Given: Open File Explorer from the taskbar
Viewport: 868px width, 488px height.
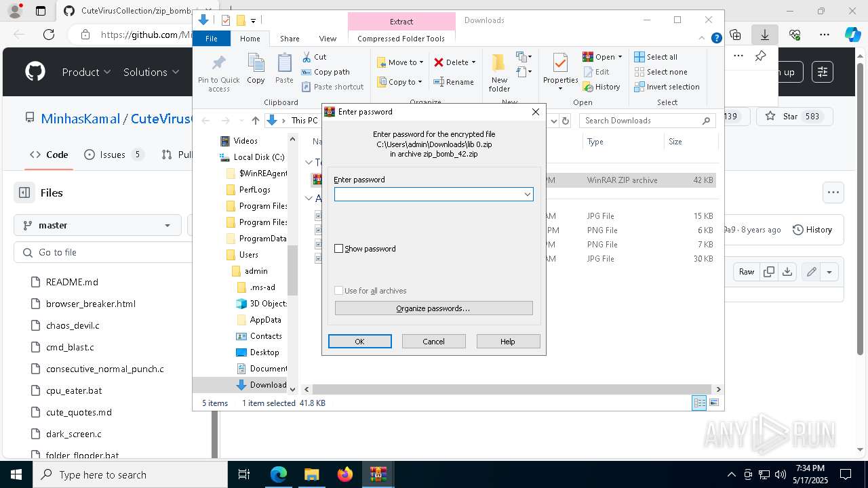Looking at the screenshot, I should (x=311, y=474).
